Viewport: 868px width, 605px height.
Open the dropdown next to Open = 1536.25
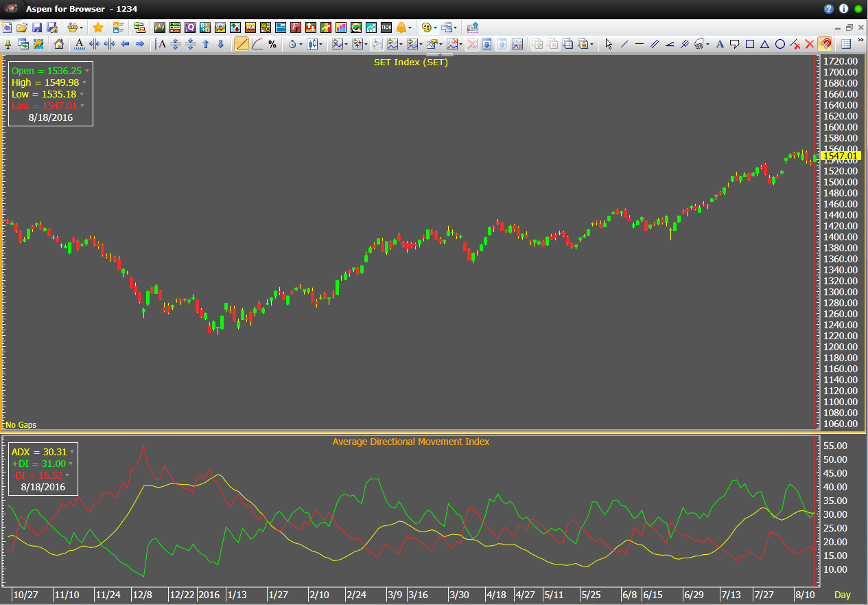pyautogui.click(x=87, y=71)
